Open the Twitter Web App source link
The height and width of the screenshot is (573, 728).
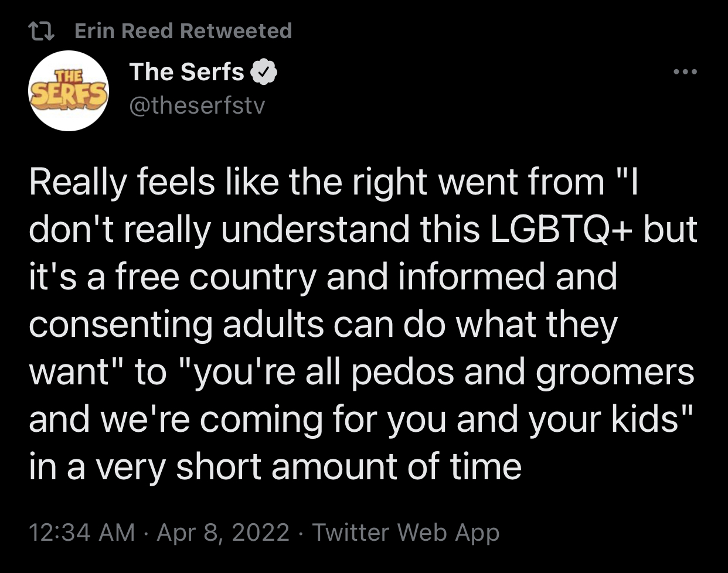click(406, 532)
